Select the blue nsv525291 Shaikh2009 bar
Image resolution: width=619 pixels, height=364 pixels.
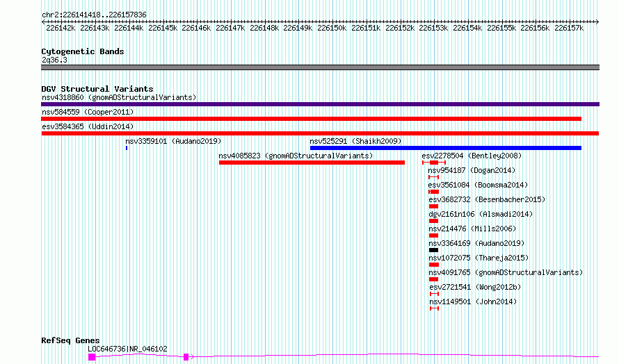click(x=446, y=148)
